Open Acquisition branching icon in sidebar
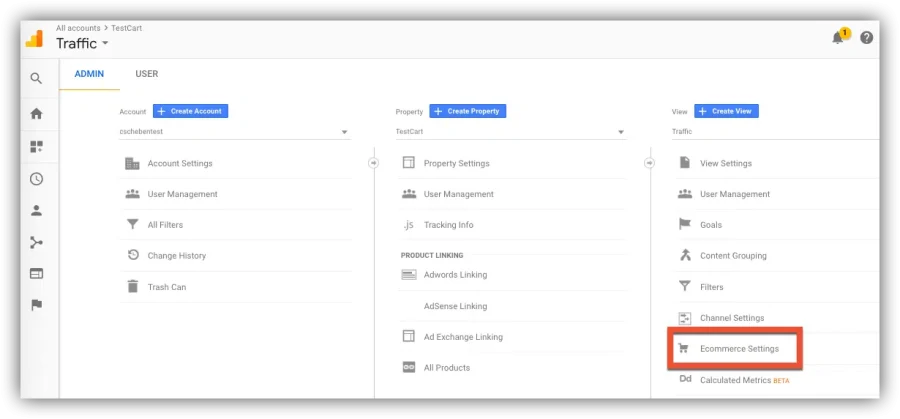This screenshot has height=419, width=900. click(36, 243)
